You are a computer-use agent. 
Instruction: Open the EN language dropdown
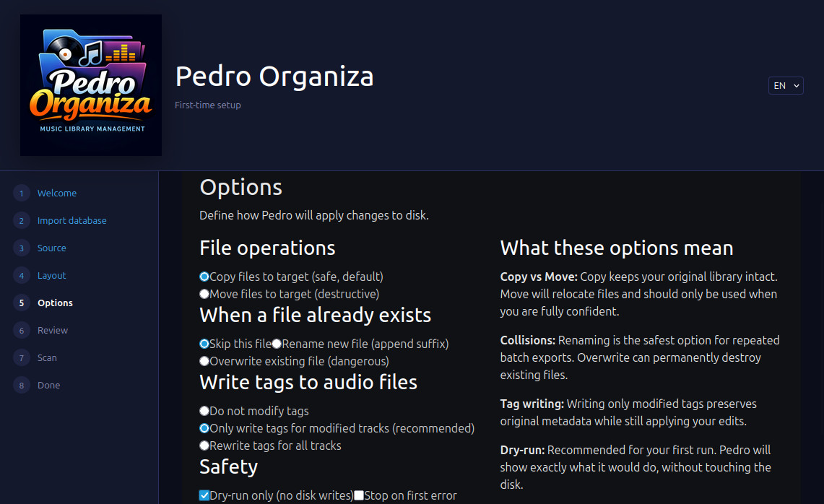pos(786,85)
